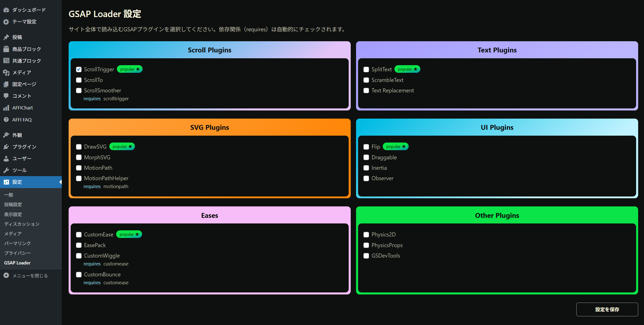Image resolution: width=644 pixels, height=325 pixels.
Task: Tick the Inertia checkbox
Action: (366, 168)
